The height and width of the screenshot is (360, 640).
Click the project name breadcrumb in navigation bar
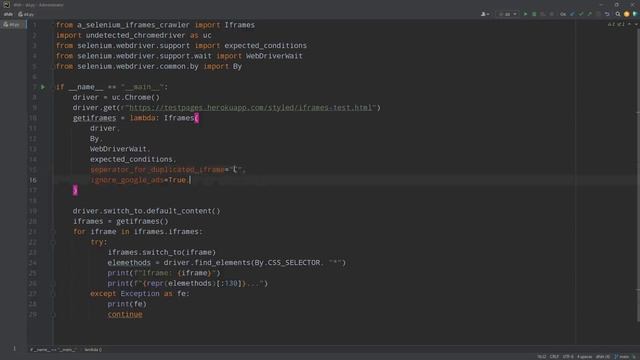pos(8,14)
